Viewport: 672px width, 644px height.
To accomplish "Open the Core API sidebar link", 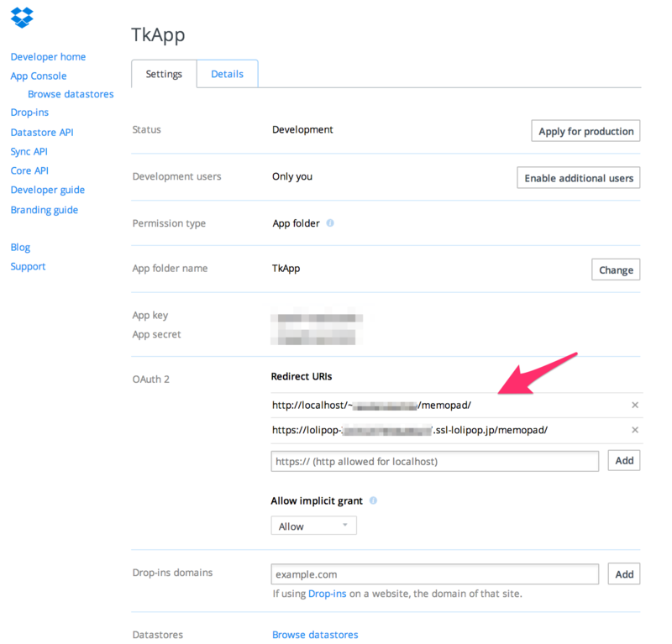I will (29, 170).
